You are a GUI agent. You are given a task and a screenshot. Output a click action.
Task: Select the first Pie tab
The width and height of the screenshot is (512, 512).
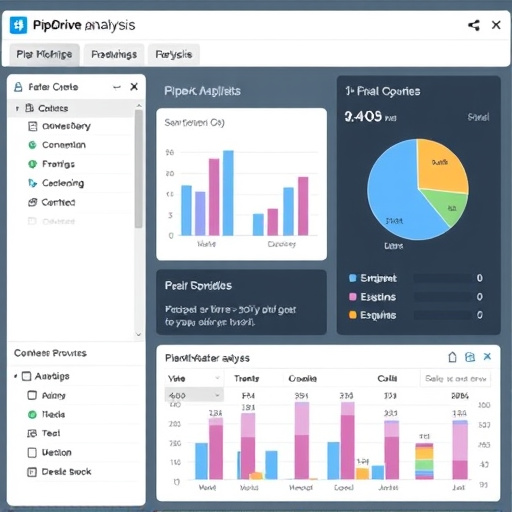click(44, 54)
